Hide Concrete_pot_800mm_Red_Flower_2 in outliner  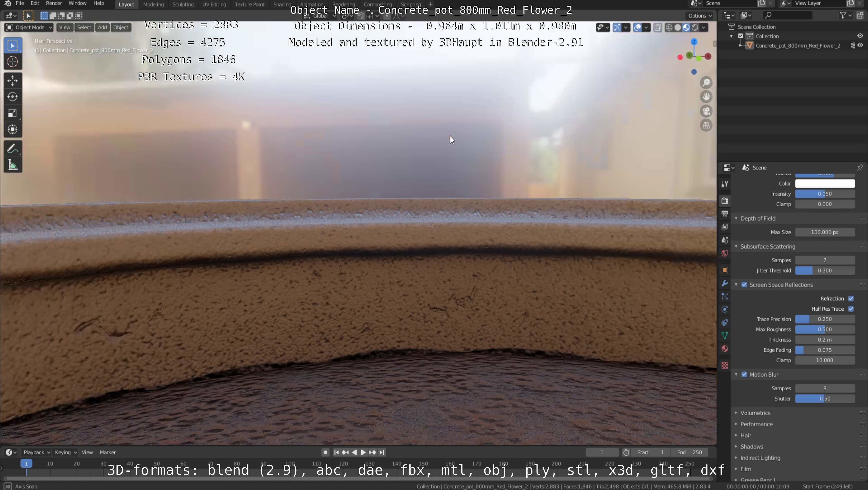point(860,46)
